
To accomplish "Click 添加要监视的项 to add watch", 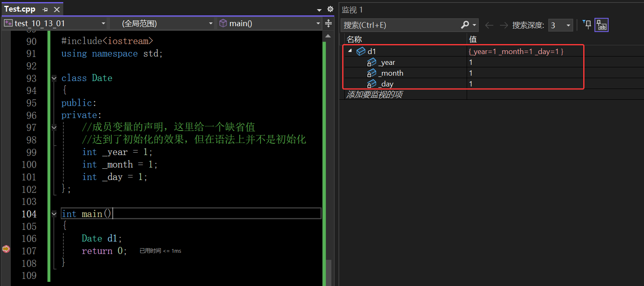I will click(x=375, y=95).
